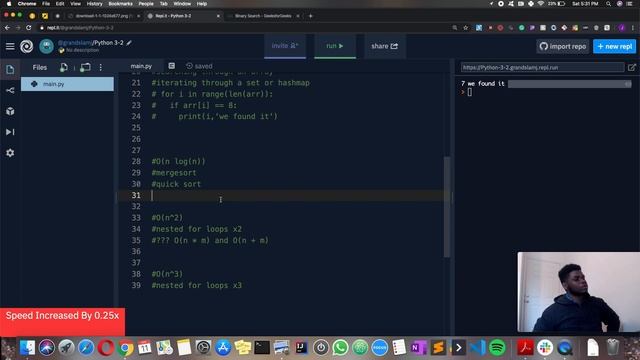Open debugger icon in sidebar

point(10,132)
